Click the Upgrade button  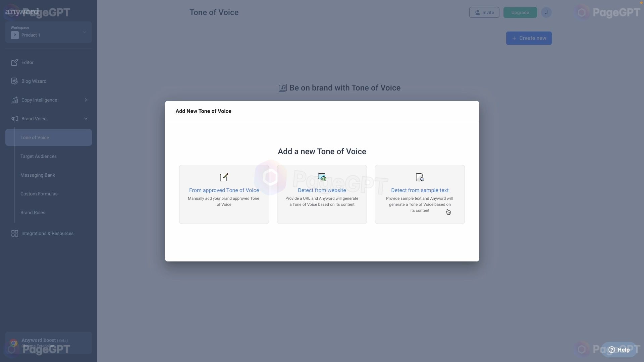click(x=520, y=12)
